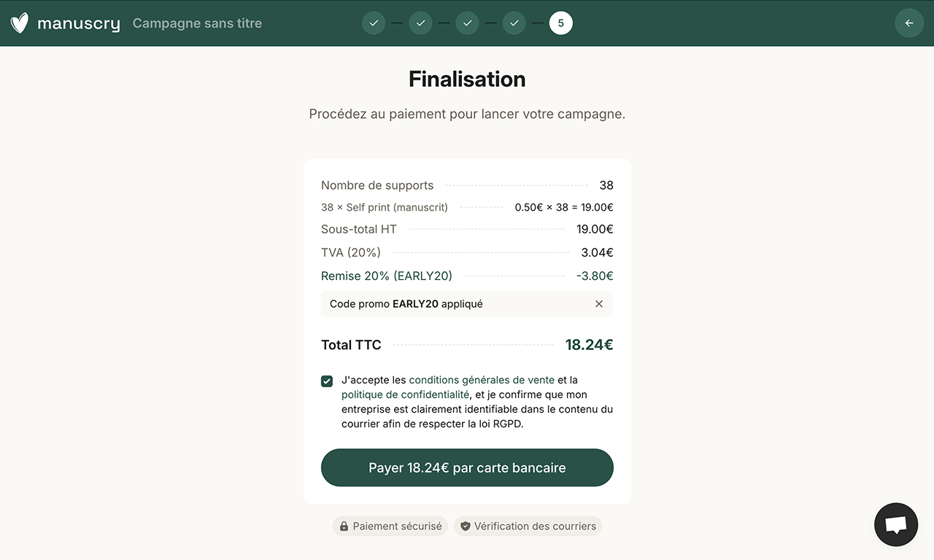Viewport: 934px width, 560px height.
Task: Click the manuscry heart logo
Action: (19, 23)
